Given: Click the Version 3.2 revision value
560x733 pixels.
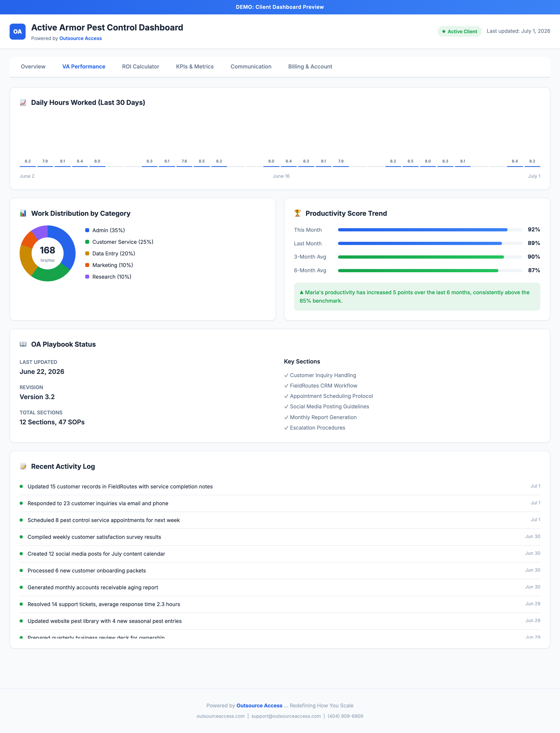Looking at the screenshot, I should [37, 397].
